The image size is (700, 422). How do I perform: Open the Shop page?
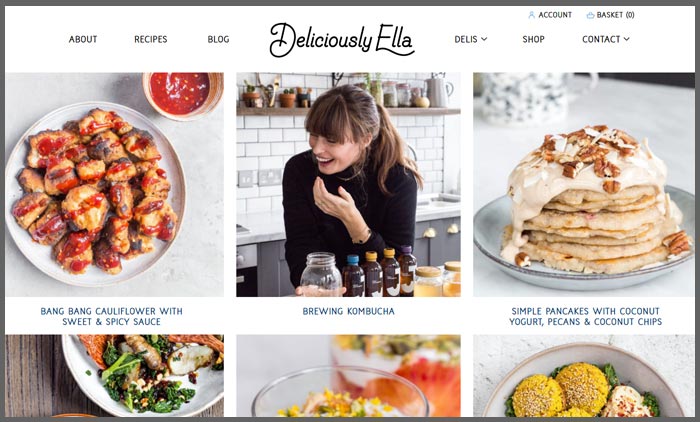533,39
